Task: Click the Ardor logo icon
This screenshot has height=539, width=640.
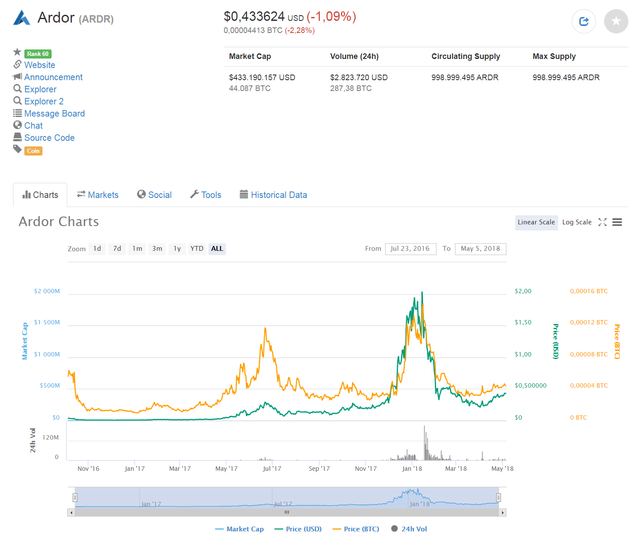Action: point(22,18)
